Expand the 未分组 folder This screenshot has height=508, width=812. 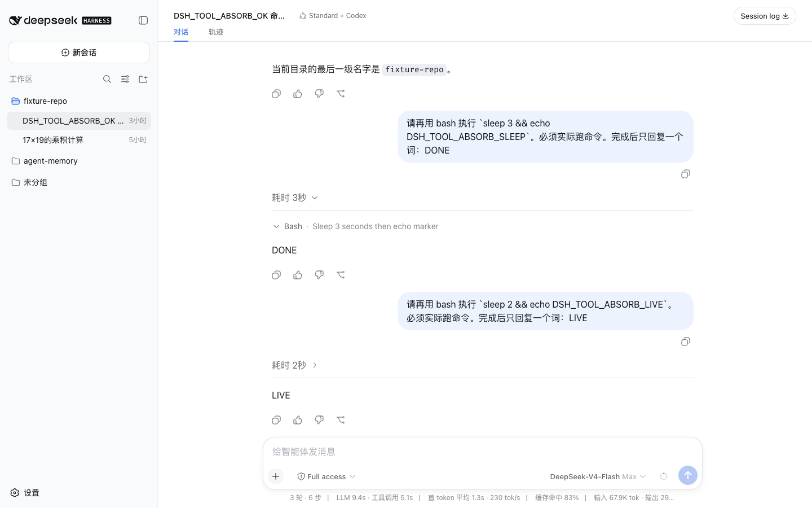tap(79, 182)
